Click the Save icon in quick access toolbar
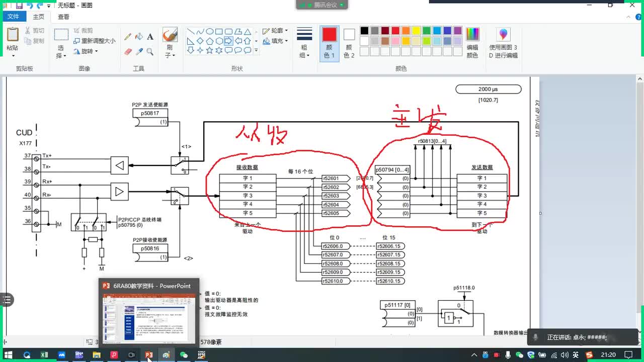644x362 pixels. (x=19, y=6)
